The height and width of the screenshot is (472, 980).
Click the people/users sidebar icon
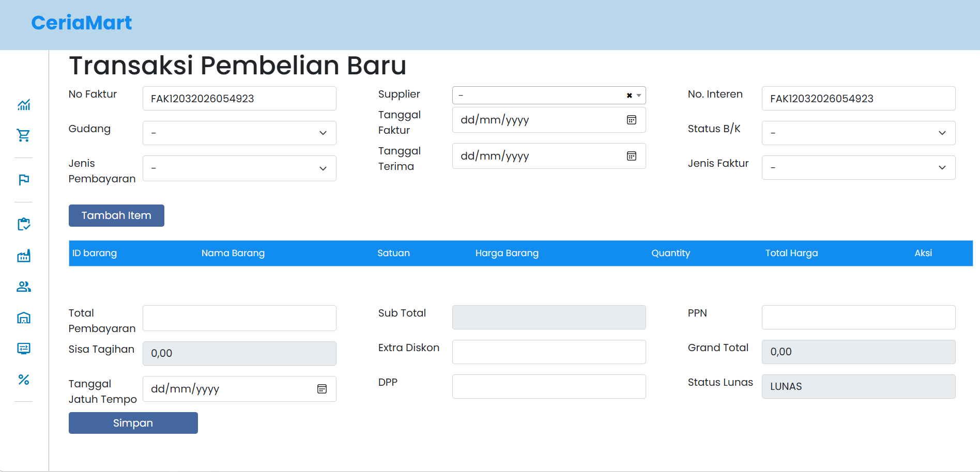[24, 287]
